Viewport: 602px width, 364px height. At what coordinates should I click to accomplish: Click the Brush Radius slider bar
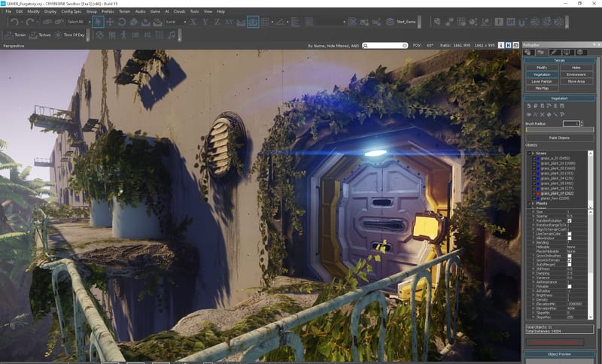559,129
